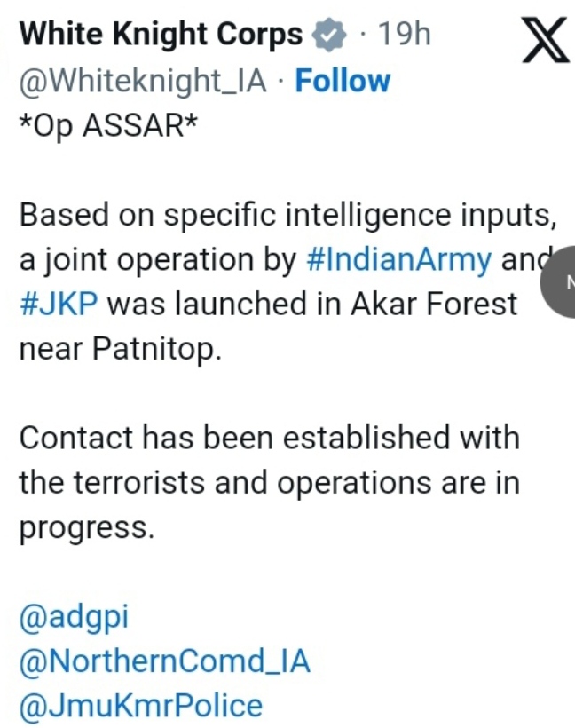Open the @NorthernComd_IA mention

[165, 661]
